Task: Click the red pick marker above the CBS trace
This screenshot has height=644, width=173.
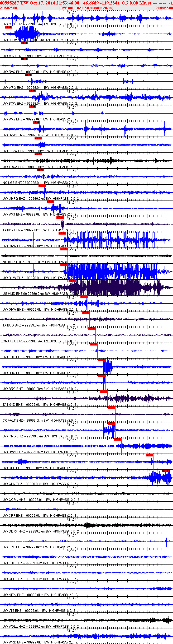Action: coord(150,455)
